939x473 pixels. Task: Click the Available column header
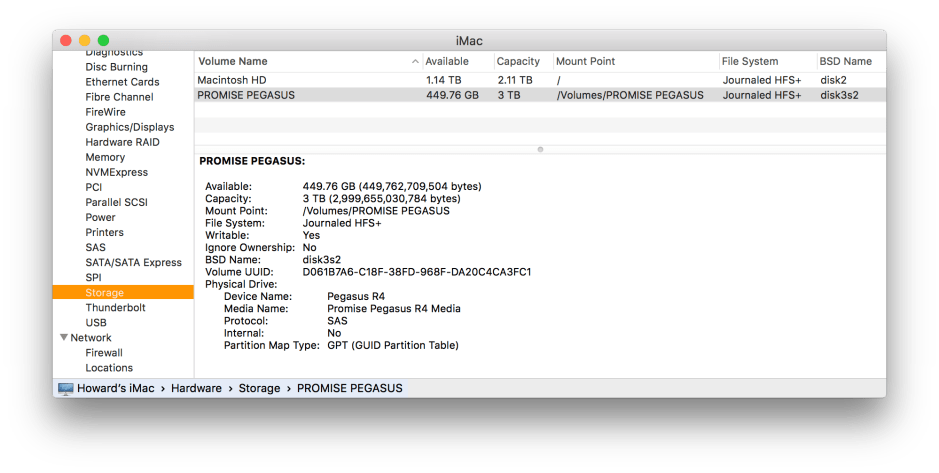click(x=446, y=61)
